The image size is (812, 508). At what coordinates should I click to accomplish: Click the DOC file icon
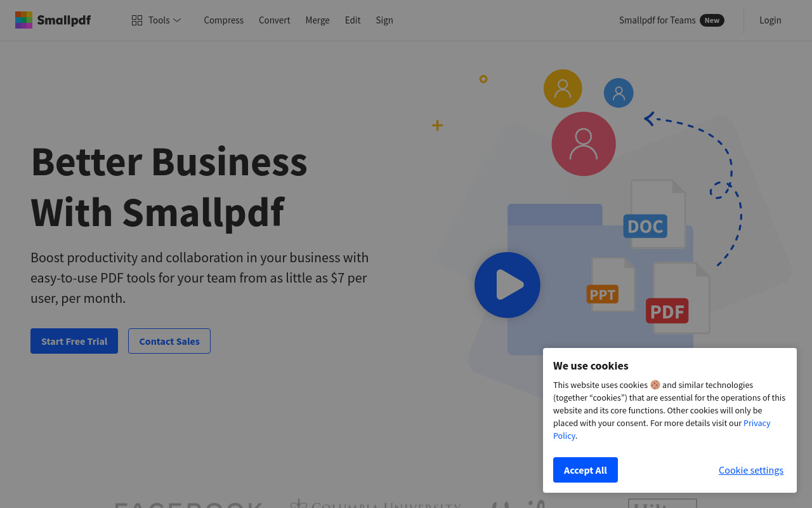(x=655, y=215)
